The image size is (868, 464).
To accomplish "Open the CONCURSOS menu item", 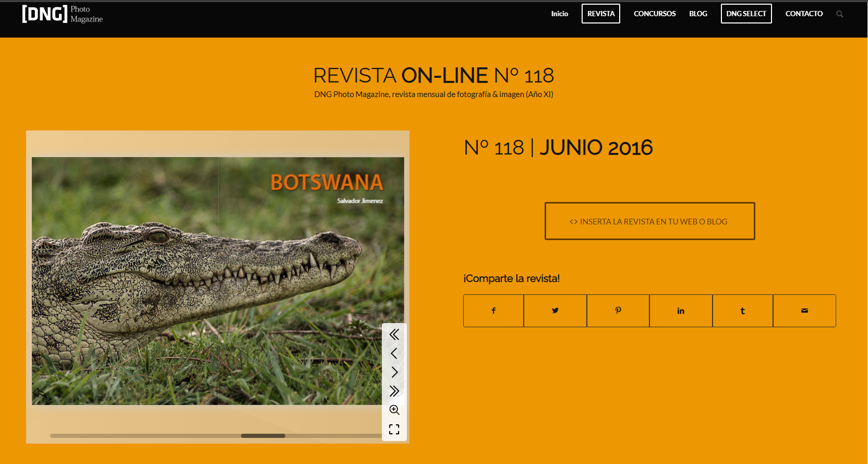I will (655, 14).
